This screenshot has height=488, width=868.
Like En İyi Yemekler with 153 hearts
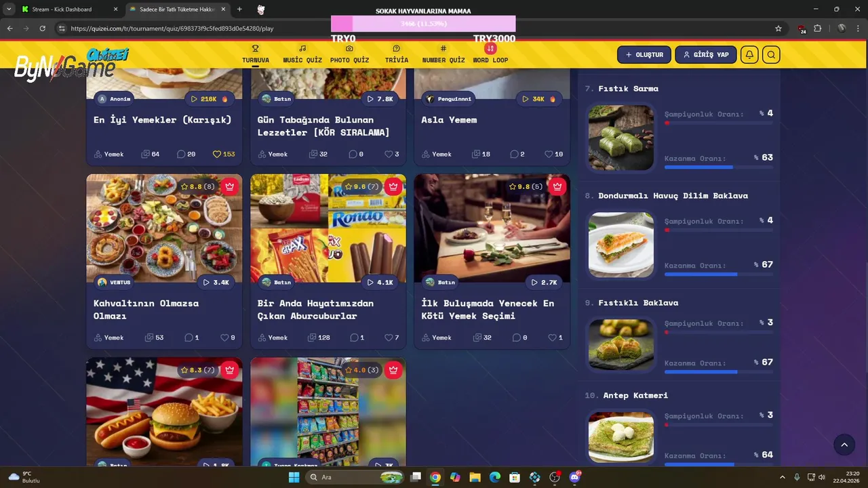click(224, 154)
